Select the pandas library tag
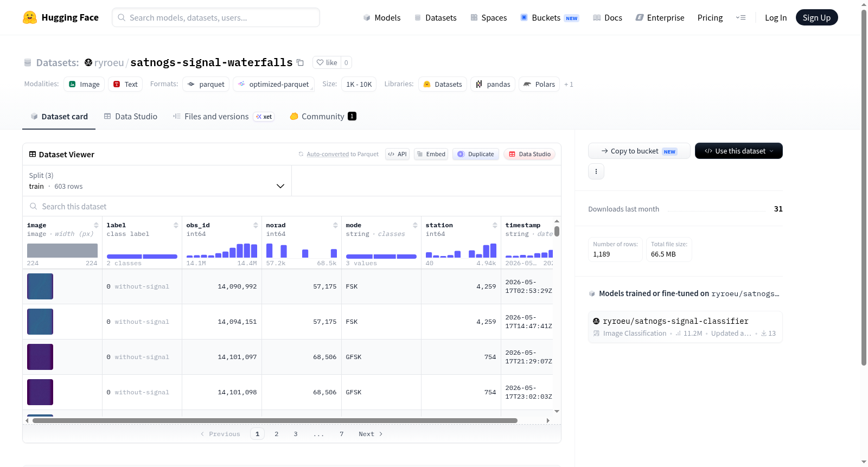The height and width of the screenshot is (467, 868). [493, 84]
